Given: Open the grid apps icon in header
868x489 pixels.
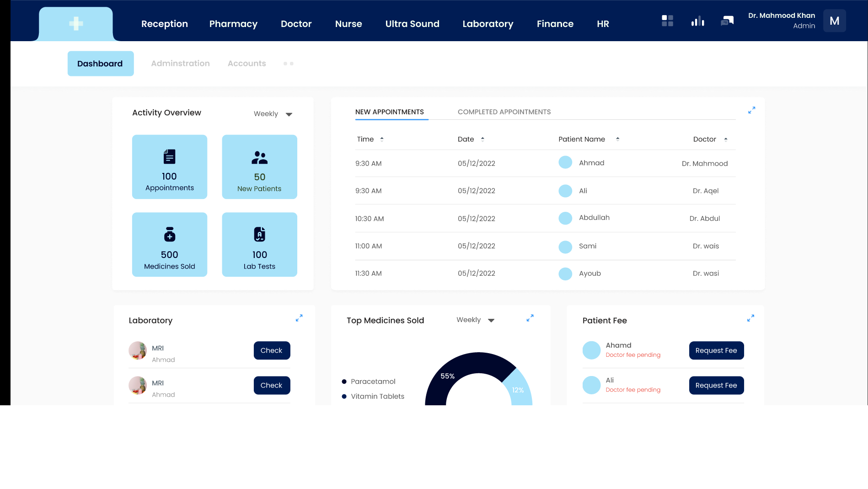Looking at the screenshot, I should click(x=667, y=21).
